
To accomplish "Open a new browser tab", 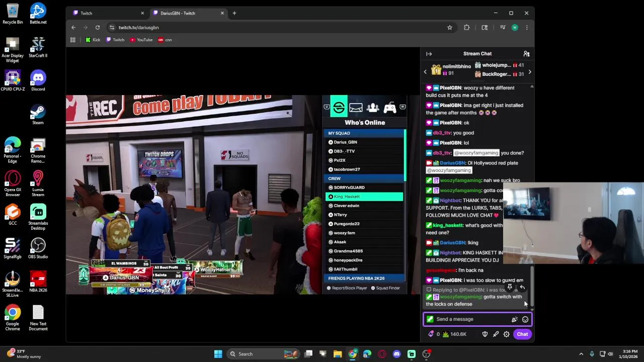I will (x=234, y=13).
